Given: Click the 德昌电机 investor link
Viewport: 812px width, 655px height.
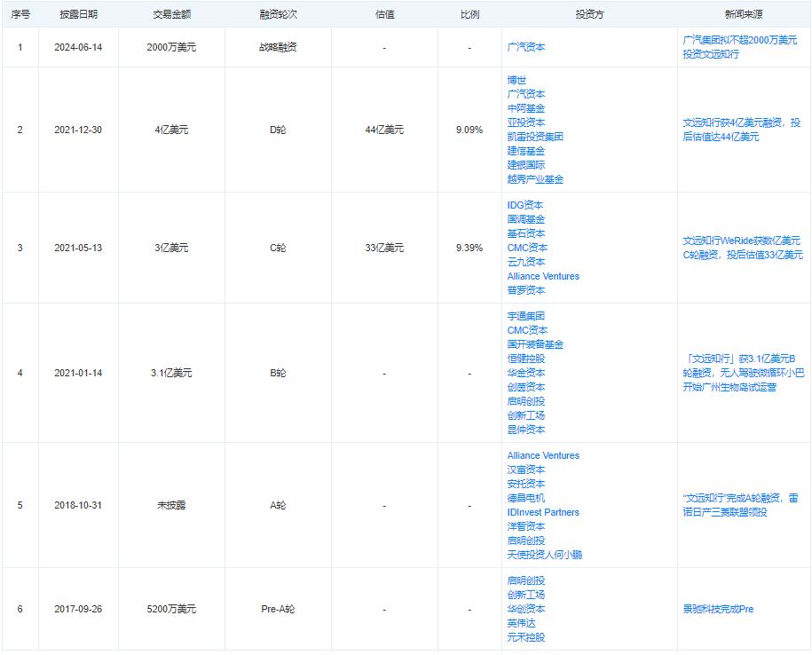Looking at the screenshot, I should [525, 498].
